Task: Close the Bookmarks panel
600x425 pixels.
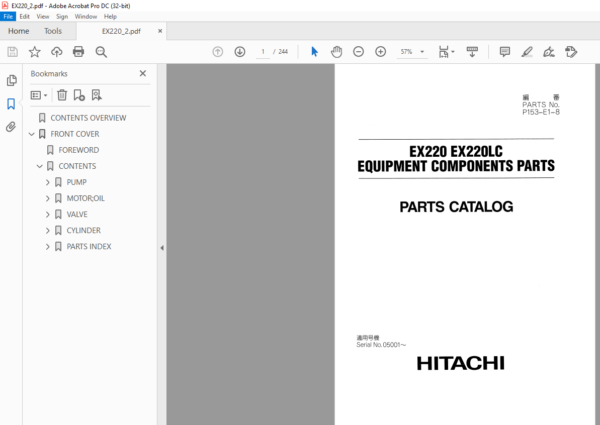Action: 143,73
